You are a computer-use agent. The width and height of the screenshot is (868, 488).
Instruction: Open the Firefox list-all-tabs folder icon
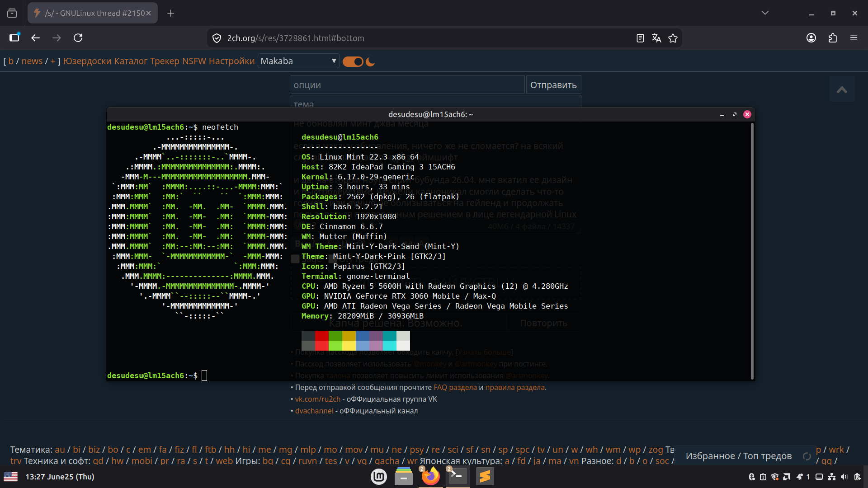12,13
